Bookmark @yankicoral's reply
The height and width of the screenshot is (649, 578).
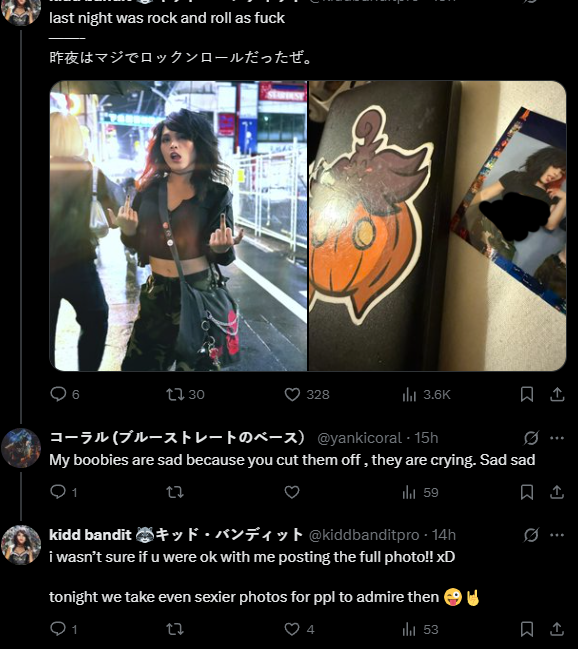527,492
